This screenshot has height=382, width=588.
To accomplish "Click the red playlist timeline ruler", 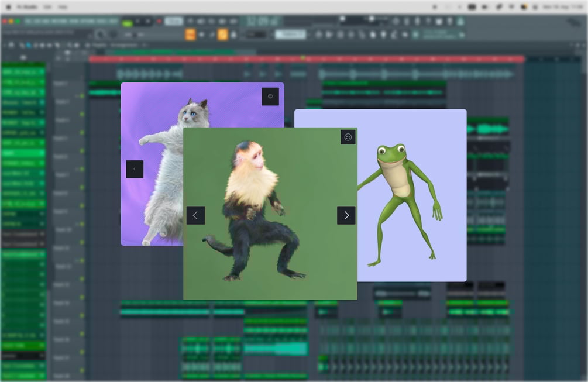I will [x=307, y=59].
